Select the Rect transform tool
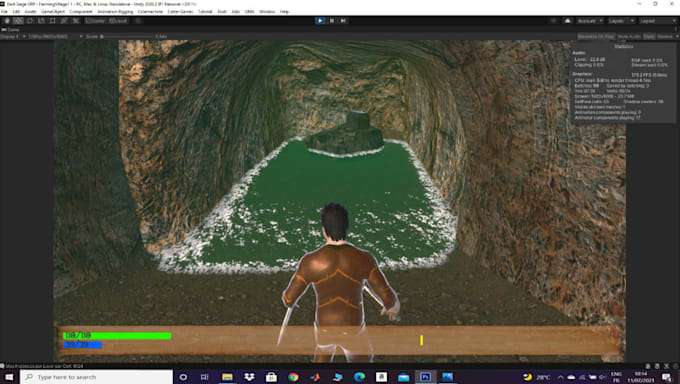This screenshot has width=680, height=384. coord(52,21)
